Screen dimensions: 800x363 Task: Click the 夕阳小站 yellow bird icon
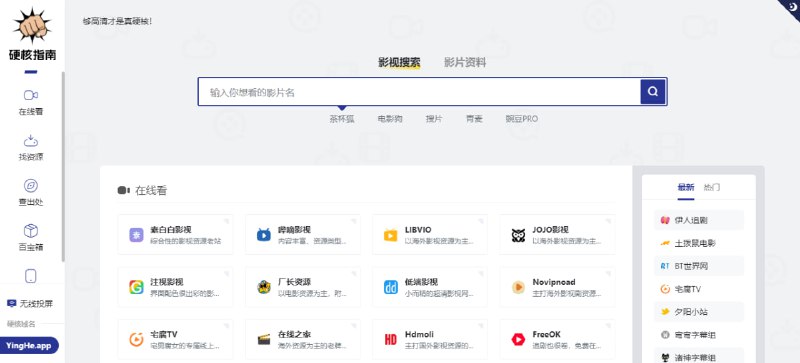click(x=665, y=311)
